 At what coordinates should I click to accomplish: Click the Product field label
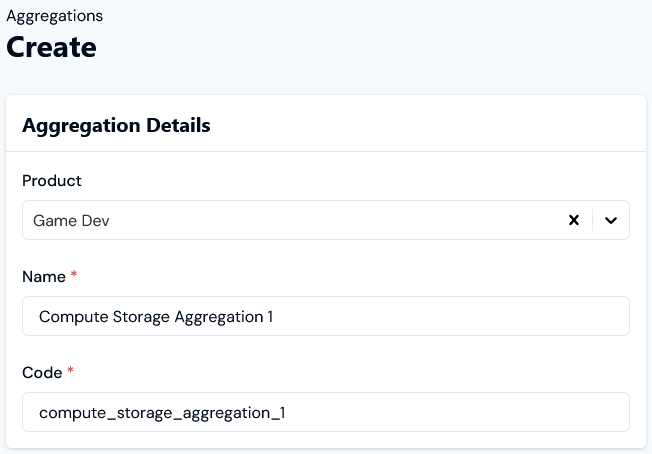(x=52, y=181)
